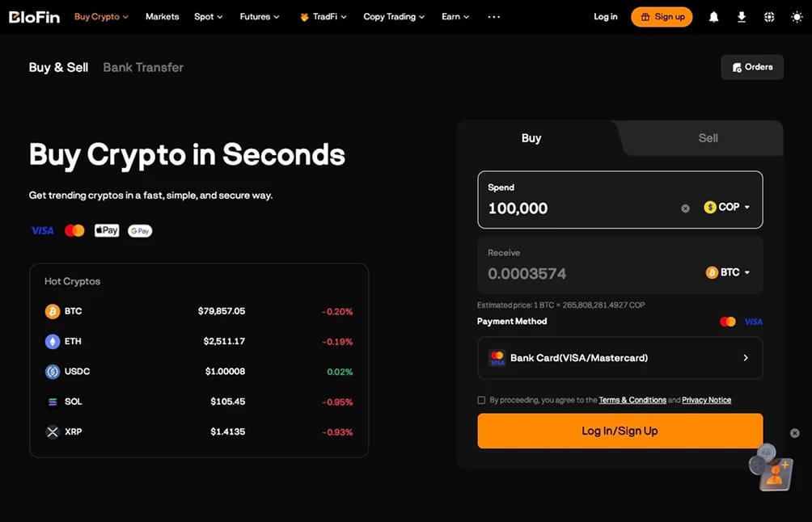812x522 pixels.
Task: Expand the Bank Card payment method selector
Action: (620, 358)
